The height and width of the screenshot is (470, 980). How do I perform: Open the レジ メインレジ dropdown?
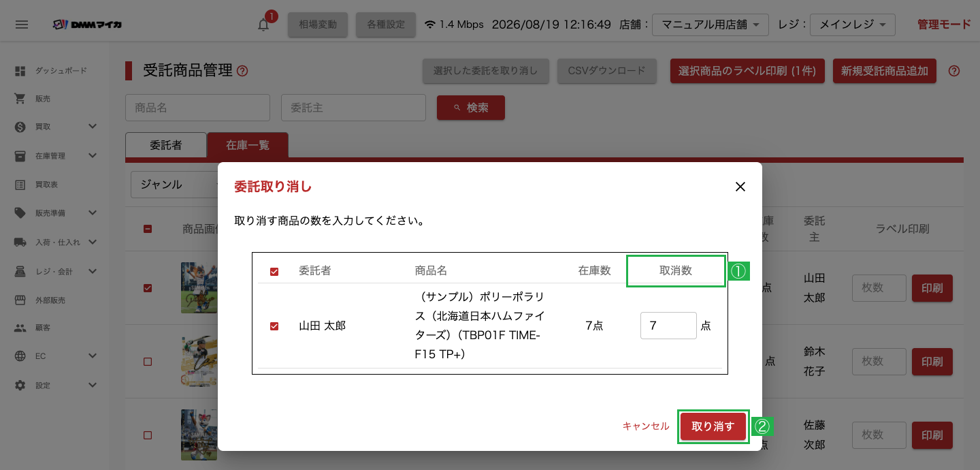click(x=853, y=25)
